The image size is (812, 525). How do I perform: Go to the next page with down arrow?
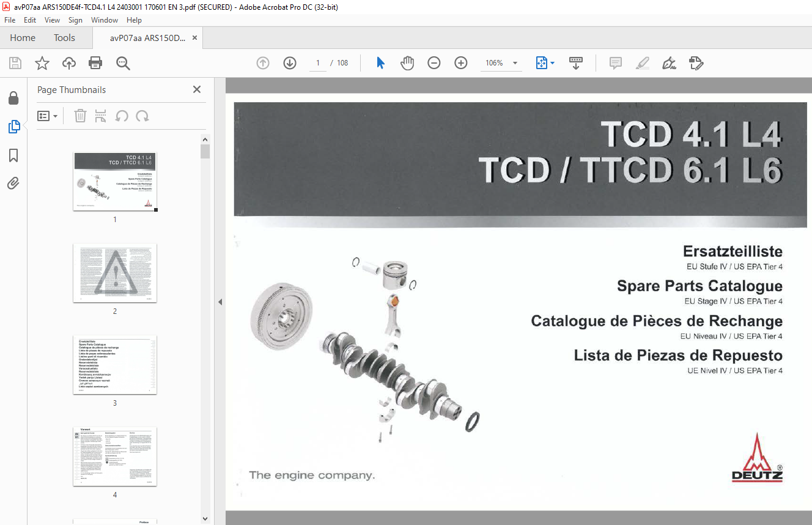point(290,63)
